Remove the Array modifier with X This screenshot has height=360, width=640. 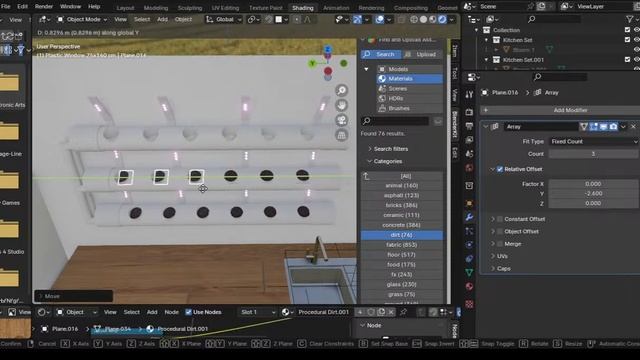[633, 127]
